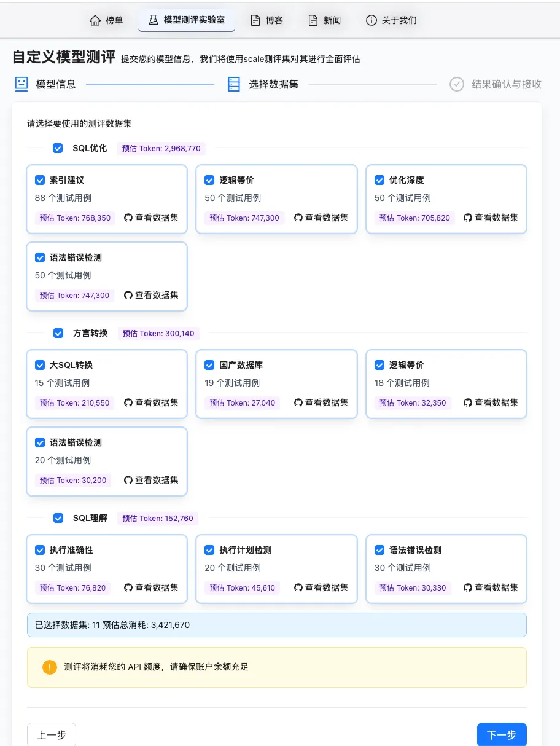This screenshot has height=746, width=560.
Task: Toggle the 索引建议 dataset checkbox
Action: click(40, 180)
